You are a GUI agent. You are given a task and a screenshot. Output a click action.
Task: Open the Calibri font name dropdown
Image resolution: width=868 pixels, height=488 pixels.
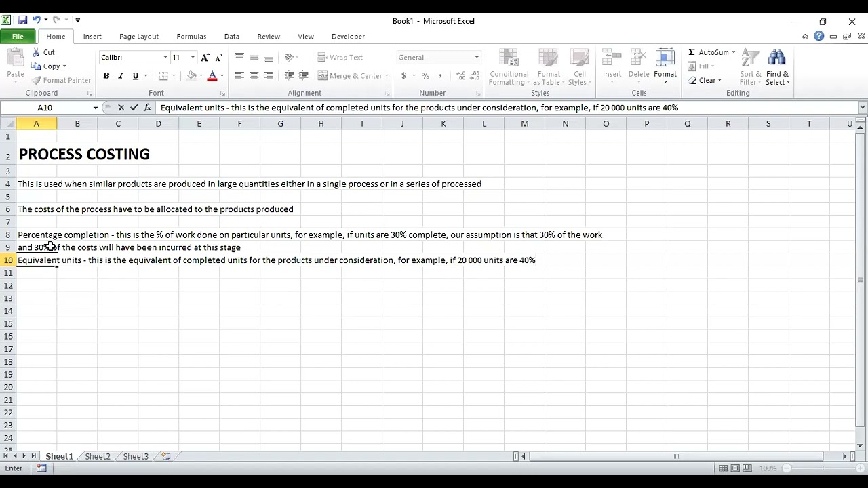coord(165,58)
